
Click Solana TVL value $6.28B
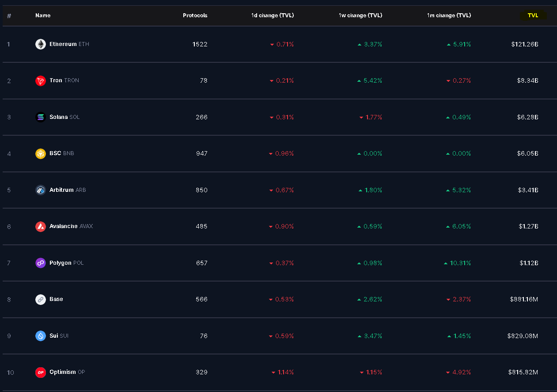(528, 117)
